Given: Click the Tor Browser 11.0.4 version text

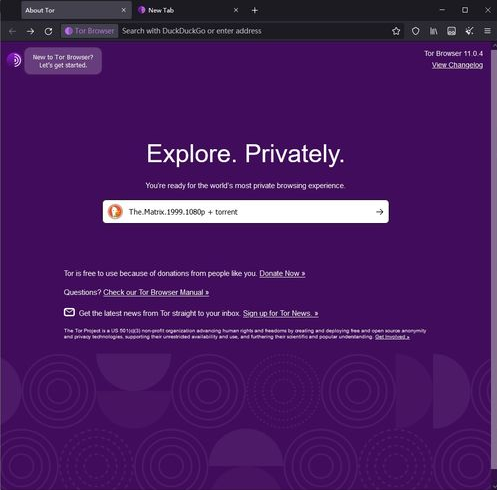Looking at the screenshot, I should 453,53.
